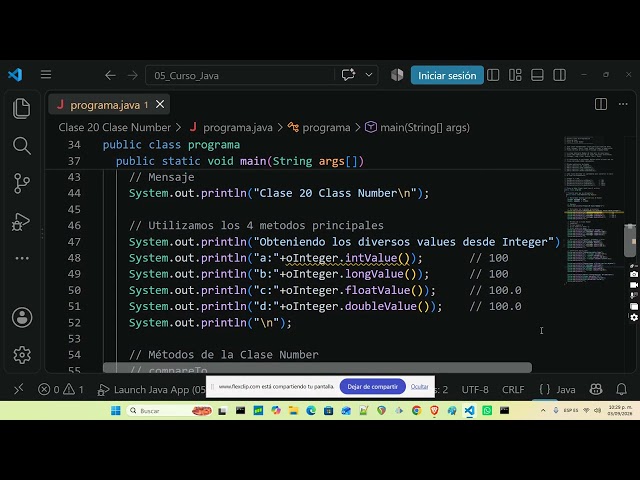This screenshot has height=480, width=640.
Task: Open the Source Control view
Action: pos(22,184)
